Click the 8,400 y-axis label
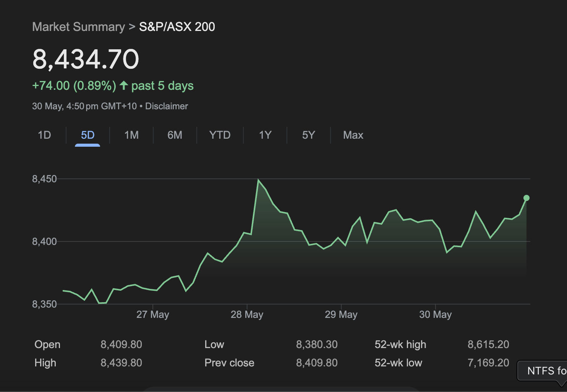 point(44,241)
